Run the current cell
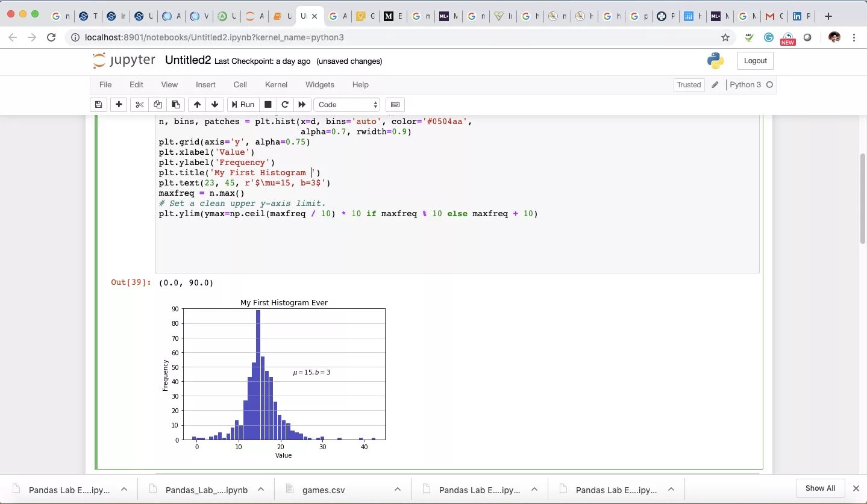This screenshot has height=504, width=867. coord(243,104)
